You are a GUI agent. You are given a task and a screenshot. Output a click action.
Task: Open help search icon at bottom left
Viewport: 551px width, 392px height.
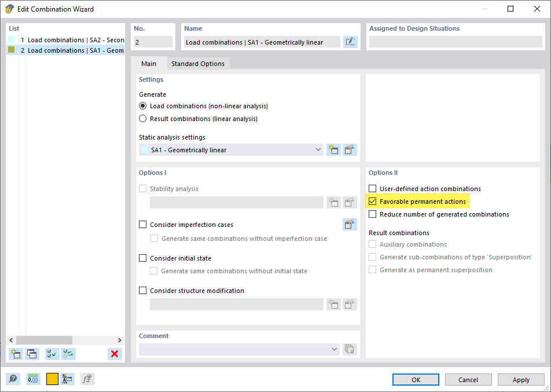[13, 379]
